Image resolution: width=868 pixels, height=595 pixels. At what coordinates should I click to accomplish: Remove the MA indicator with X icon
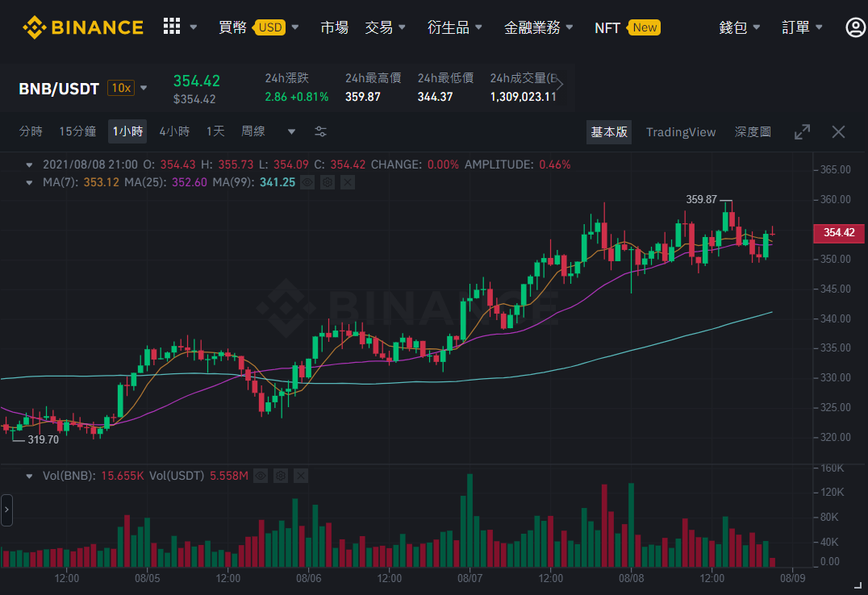point(347,182)
